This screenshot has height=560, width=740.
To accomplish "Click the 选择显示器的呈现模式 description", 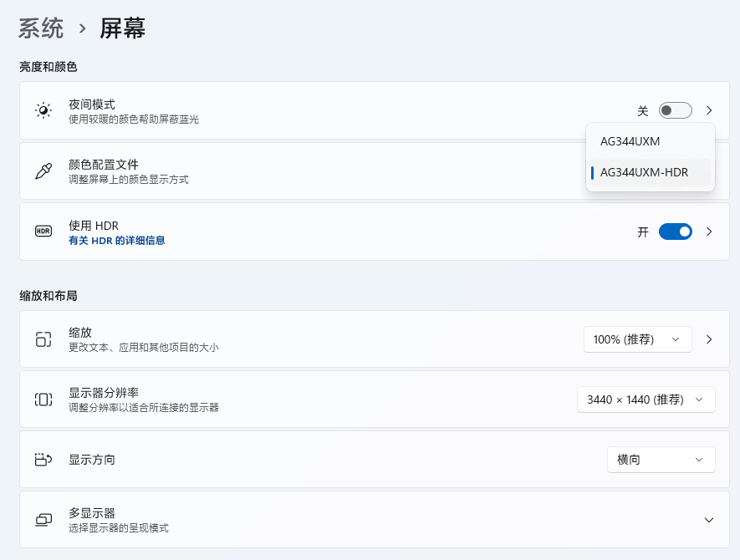I will click(119, 528).
